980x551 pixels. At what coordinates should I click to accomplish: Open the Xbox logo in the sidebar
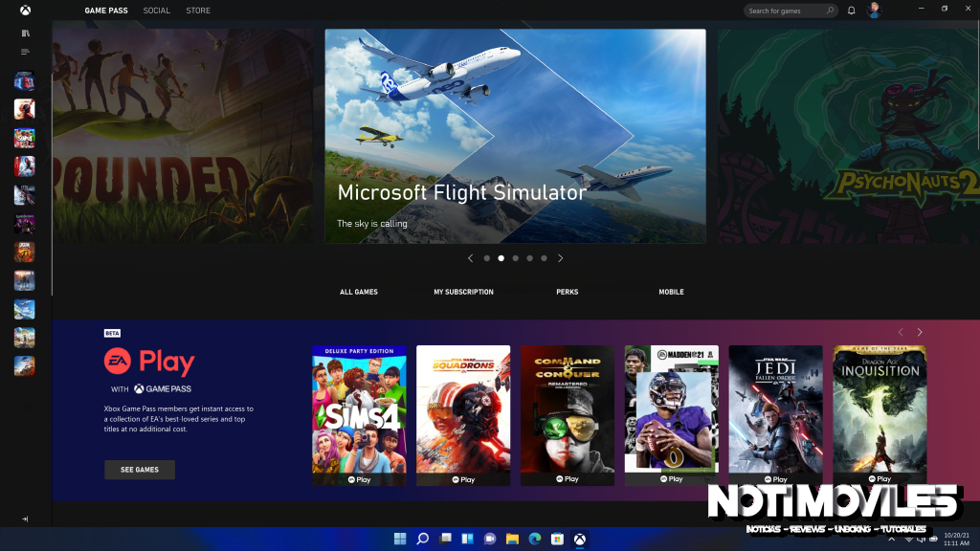pos(25,10)
